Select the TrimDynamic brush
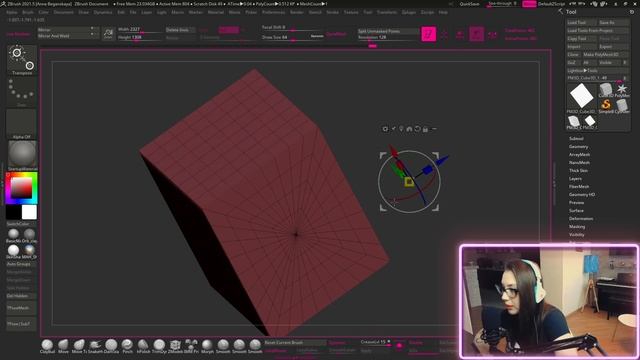The width and height of the screenshot is (640, 360). coord(159,345)
